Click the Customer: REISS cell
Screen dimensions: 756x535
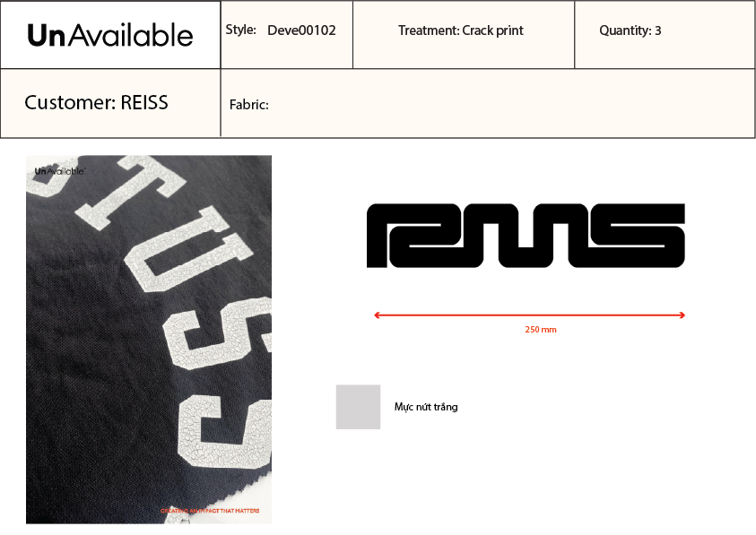110,103
